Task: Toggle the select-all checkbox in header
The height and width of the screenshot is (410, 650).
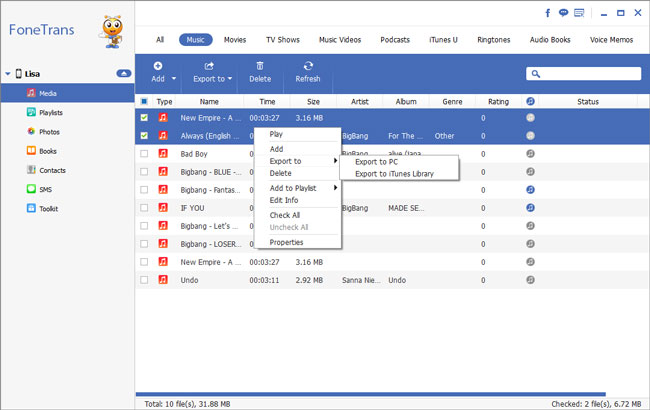Action: (x=144, y=101)
